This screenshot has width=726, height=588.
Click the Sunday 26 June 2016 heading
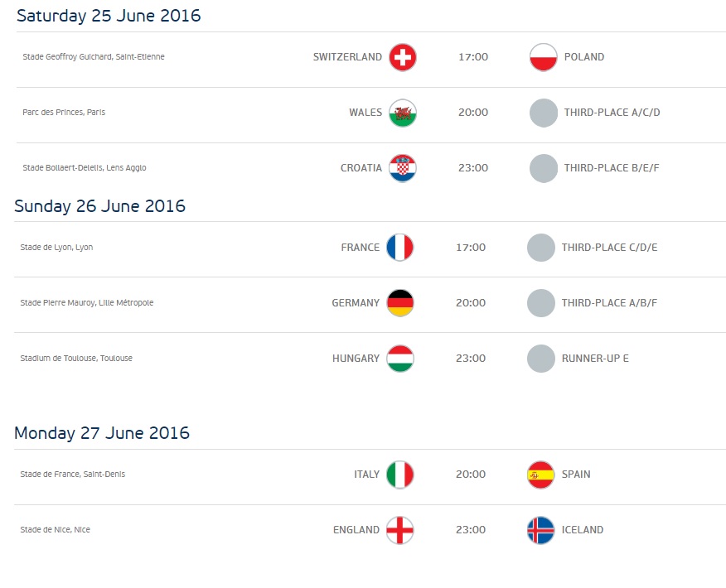coord(99,206)
